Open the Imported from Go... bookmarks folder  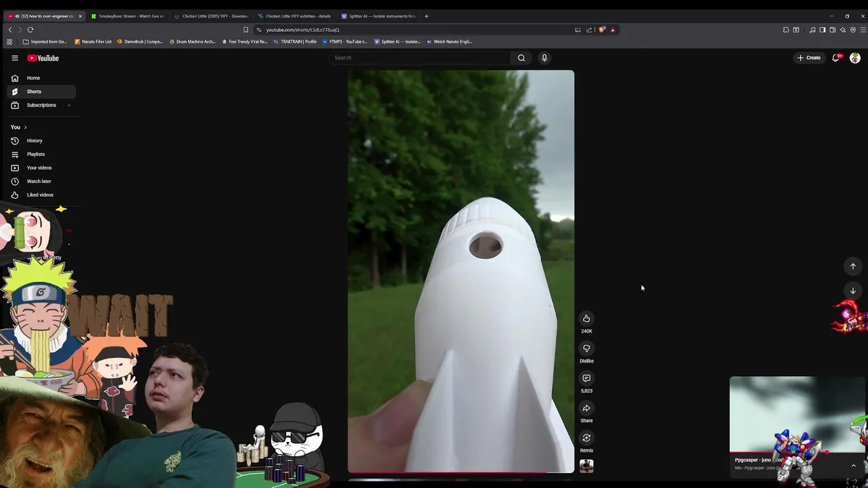pyautogui.click(x=45, y=41)
